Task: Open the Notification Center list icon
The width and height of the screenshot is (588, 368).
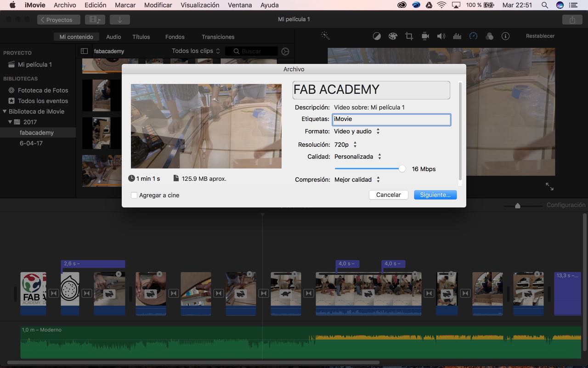Action: coord(574,5)
